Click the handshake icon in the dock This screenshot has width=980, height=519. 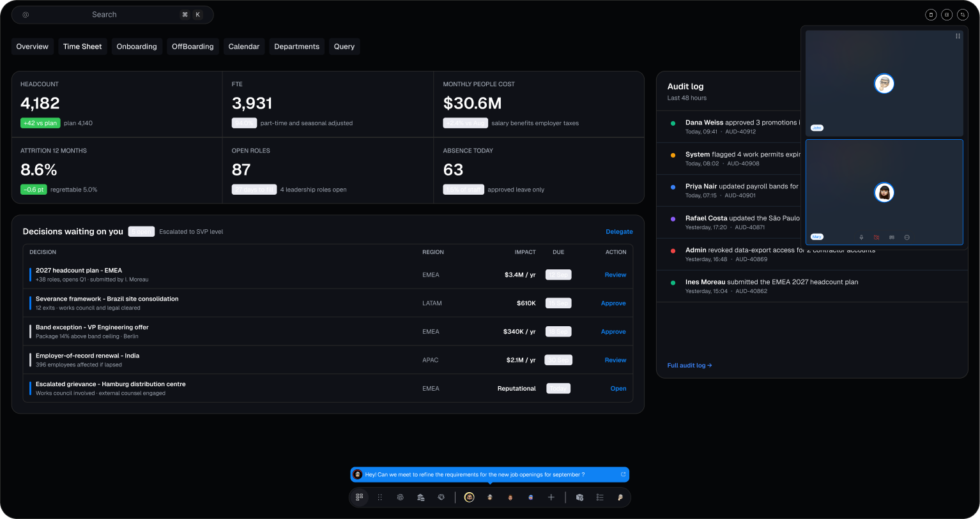coord(441,497)
